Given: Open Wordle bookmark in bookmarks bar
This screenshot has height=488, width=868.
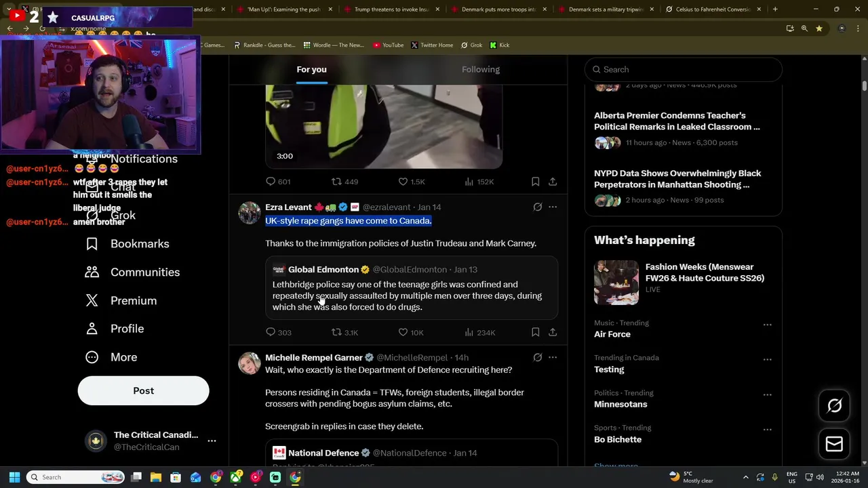Looking at the screenshot, I should pos(334,45).
